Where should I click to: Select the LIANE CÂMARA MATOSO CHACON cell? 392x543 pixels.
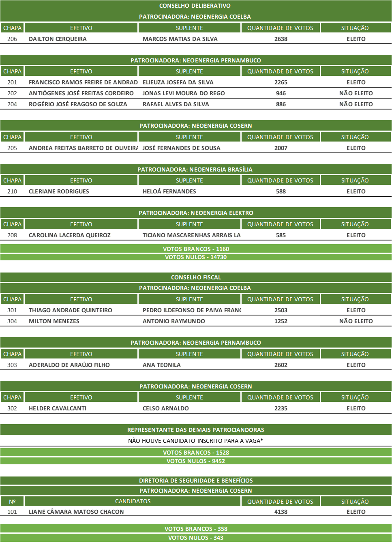pyautogui.click(x=76, y=512)
